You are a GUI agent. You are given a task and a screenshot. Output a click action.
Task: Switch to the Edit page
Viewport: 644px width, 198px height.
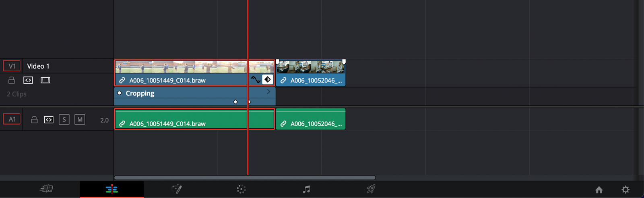(x=111, y=189)
